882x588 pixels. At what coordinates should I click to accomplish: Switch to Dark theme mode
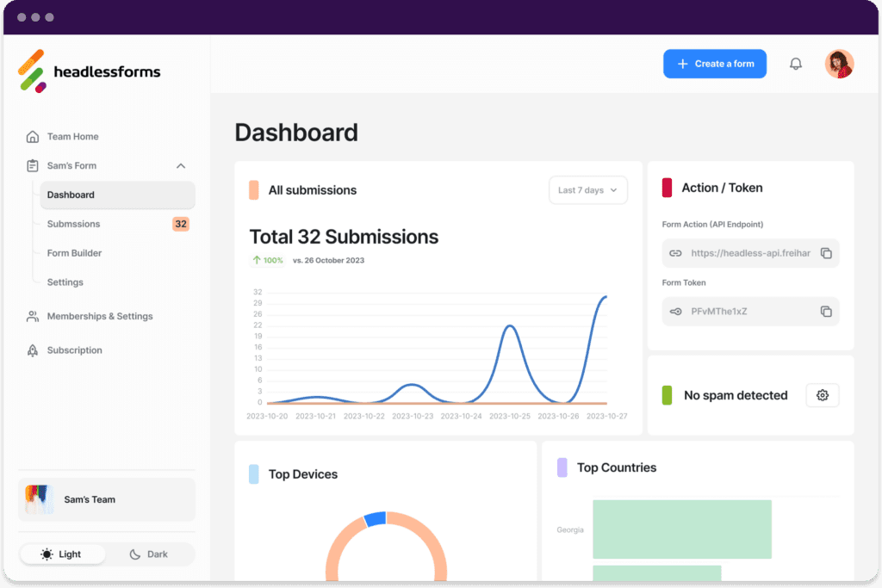(149, 554)
